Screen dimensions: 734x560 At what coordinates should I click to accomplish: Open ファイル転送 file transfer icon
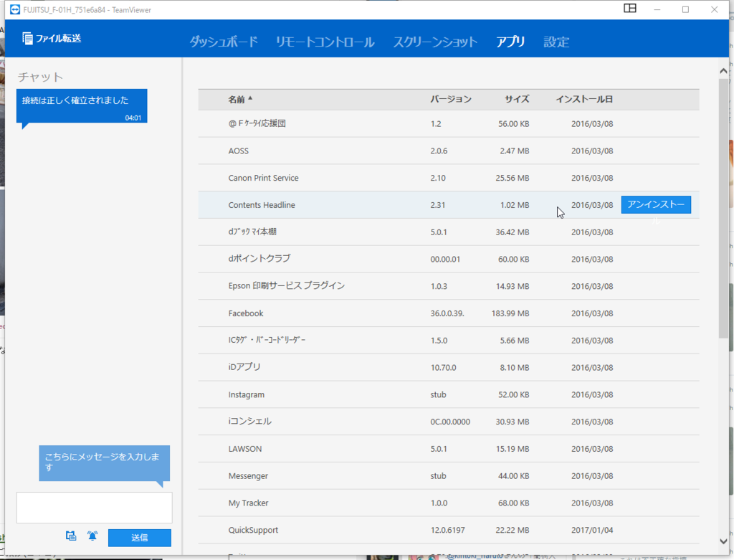tap(28, 39)
